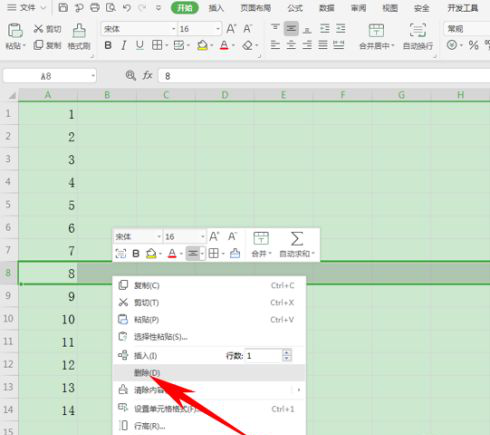
Task: Click the increase font size icon in ribbon
Action: click(231, 29)
